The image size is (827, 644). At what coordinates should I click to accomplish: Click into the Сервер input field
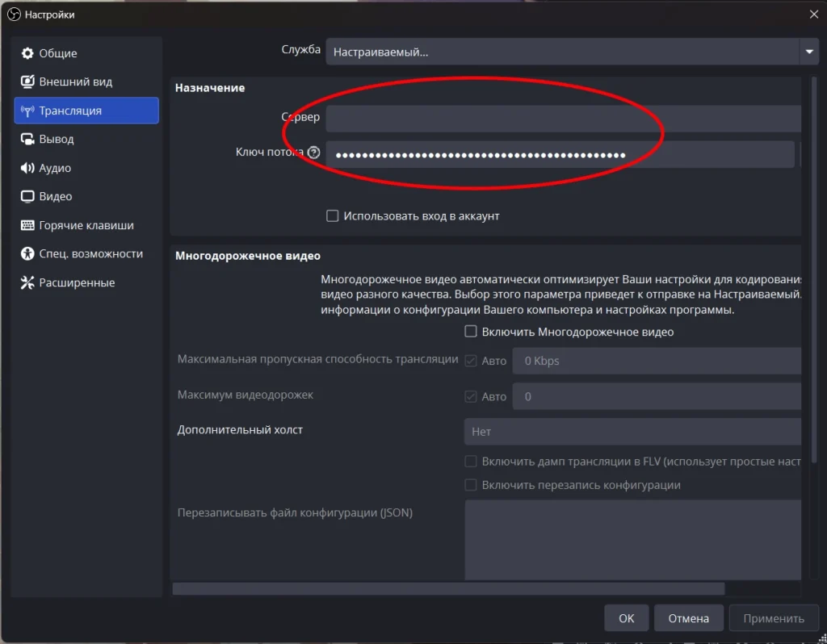pyautogui.click(x=563, y=118)
